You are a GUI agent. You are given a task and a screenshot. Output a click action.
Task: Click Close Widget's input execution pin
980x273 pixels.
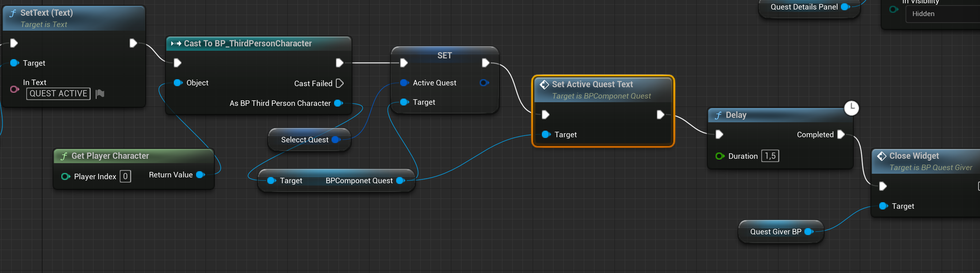pyautogui.click(x=883, y=186)
